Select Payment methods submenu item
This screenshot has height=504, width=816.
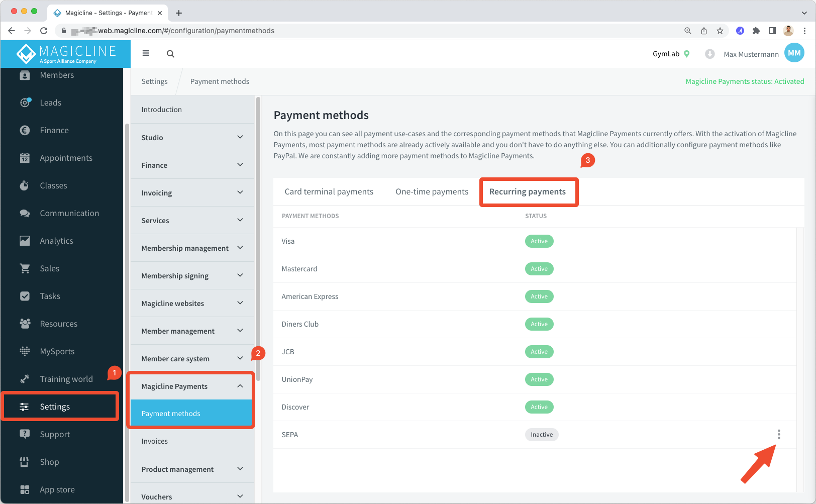(x=191, y=414)
